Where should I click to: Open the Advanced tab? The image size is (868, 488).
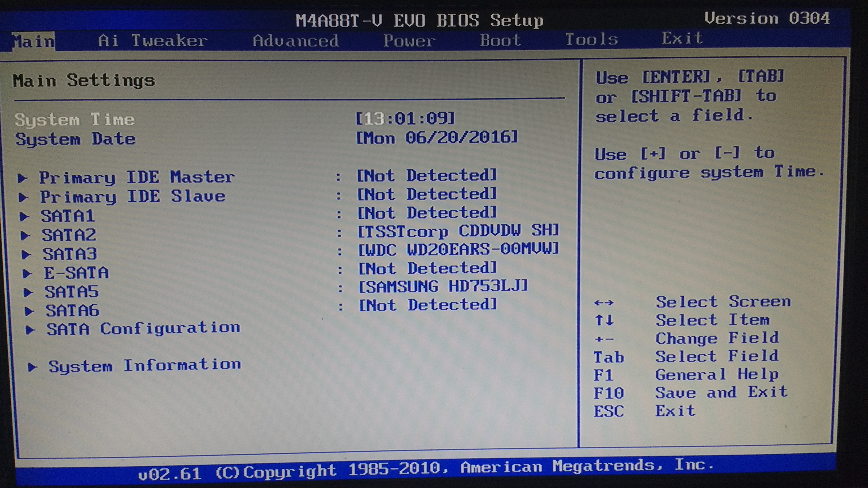295,41
